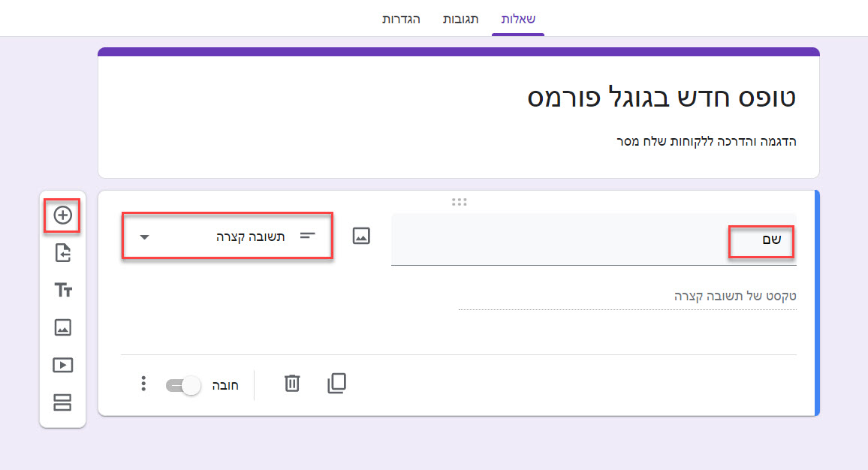Add a new question with plus icon

click(62, 215)
